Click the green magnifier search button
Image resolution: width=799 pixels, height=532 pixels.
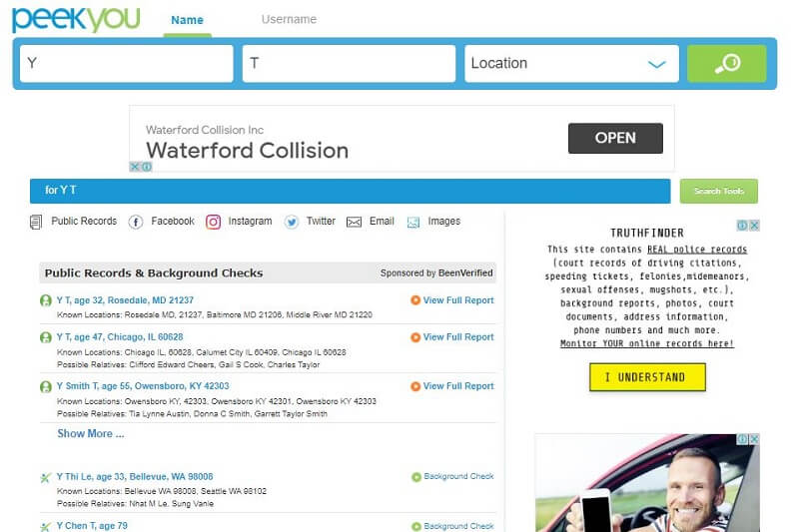(726, 64)
